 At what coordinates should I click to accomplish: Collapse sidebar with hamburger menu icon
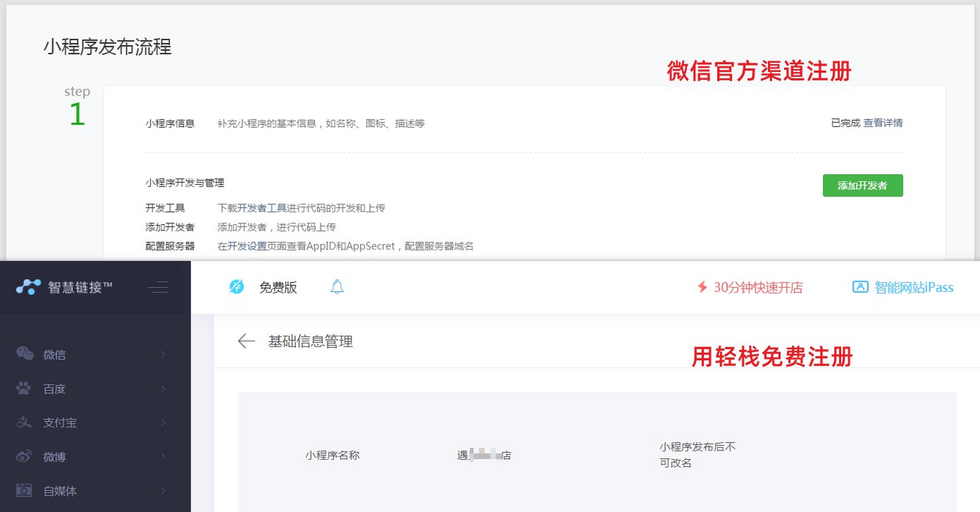tap(157, 287)
